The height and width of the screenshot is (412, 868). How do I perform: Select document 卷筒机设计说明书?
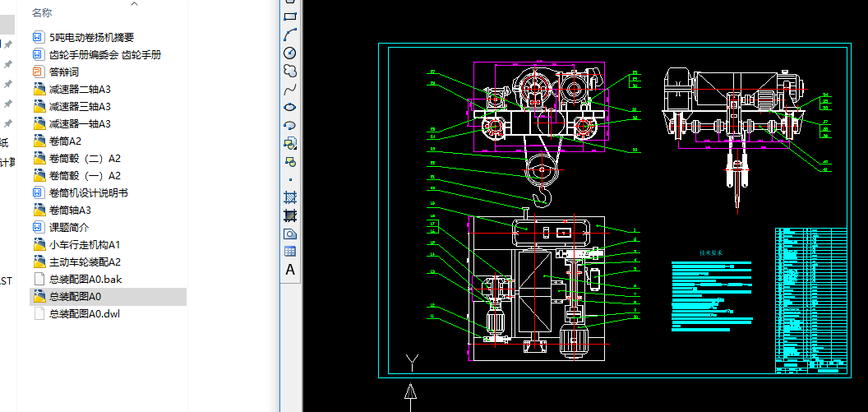pyautogui.click(x=81, y=192)
